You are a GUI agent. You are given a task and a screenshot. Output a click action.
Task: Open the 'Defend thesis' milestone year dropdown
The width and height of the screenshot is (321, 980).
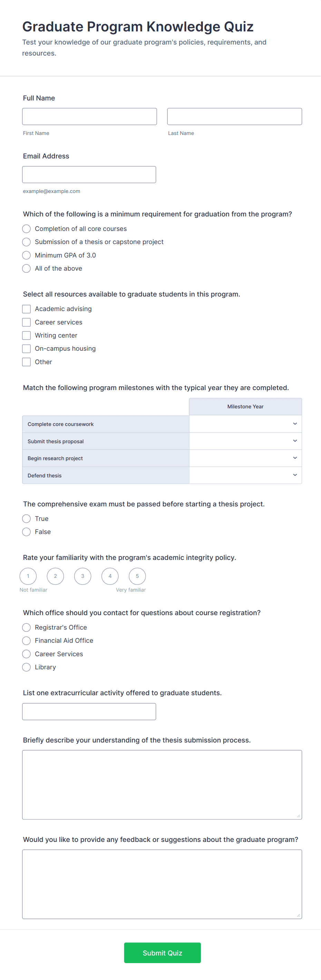click(x=245, y=475)
